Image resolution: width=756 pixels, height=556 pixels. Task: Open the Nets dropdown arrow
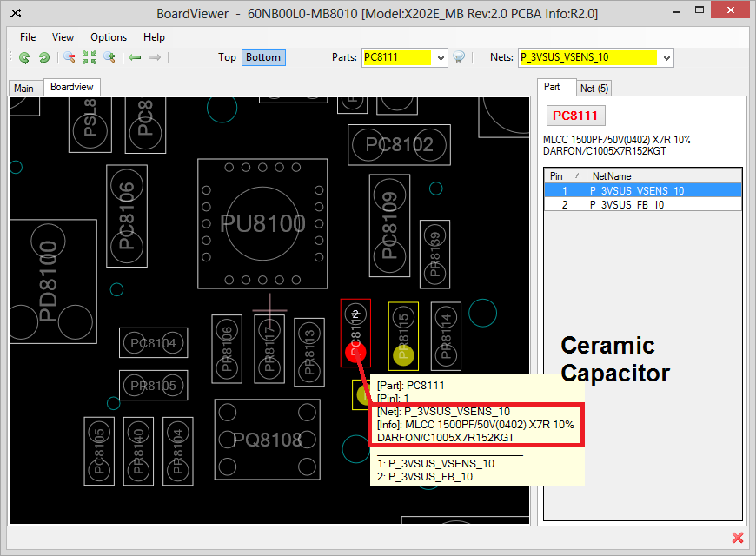666,58
